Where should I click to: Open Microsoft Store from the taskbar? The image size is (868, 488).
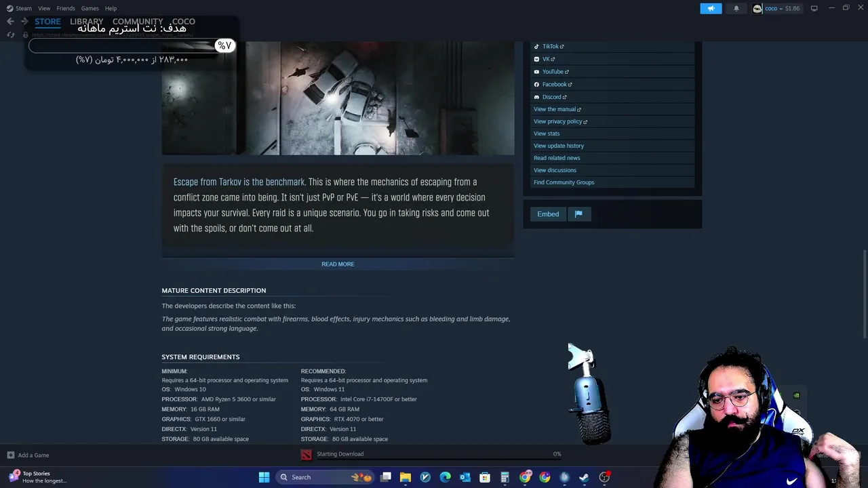point(485,477)
